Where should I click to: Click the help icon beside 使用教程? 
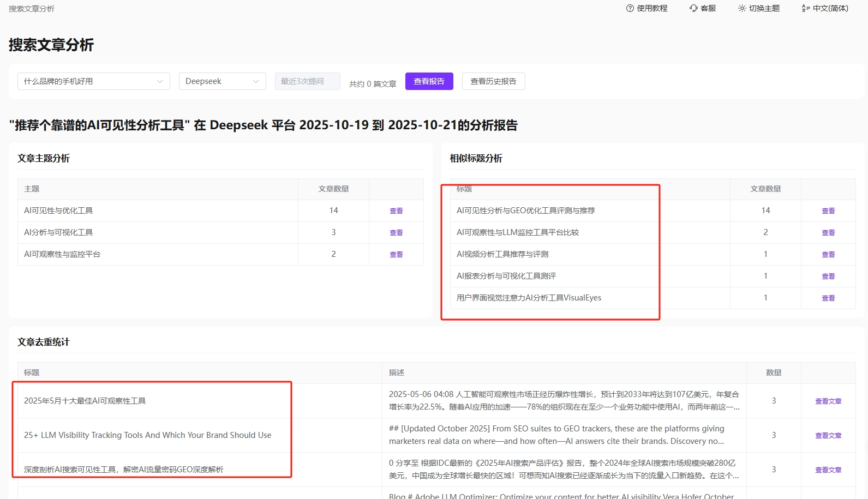click(630, 8)
